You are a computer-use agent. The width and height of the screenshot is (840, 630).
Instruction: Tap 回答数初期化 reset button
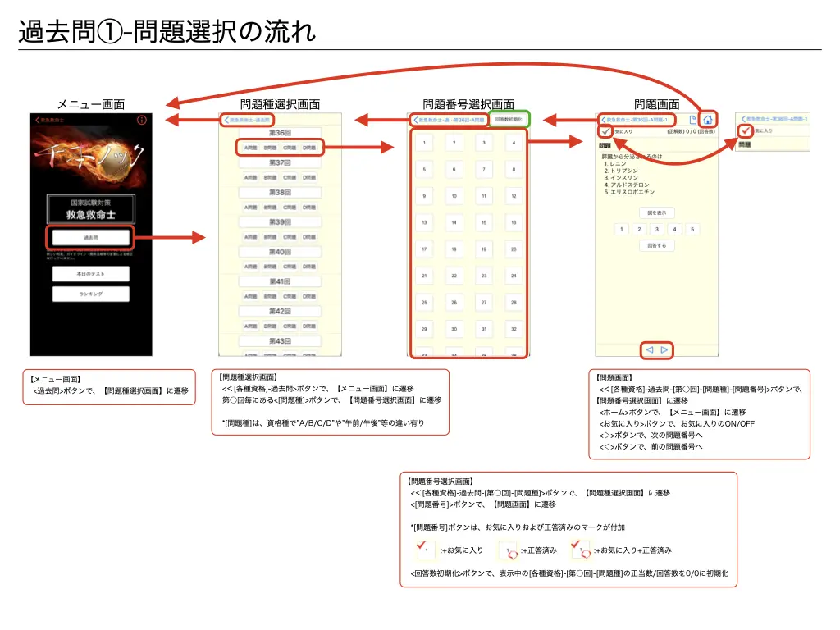pos(509,120)
